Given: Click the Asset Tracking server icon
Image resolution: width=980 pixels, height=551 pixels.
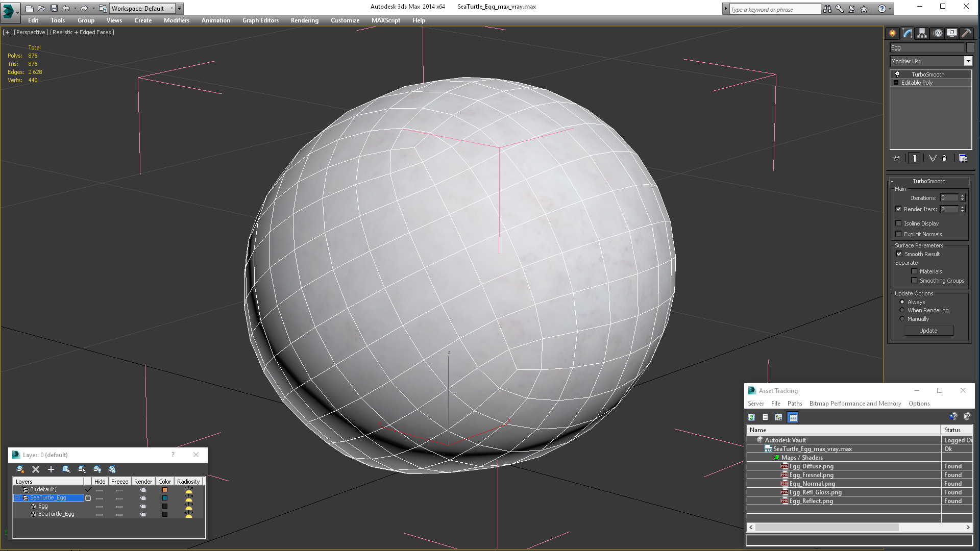Looking at the screenshot, I should pyautogui.click(x=755, y=403).
